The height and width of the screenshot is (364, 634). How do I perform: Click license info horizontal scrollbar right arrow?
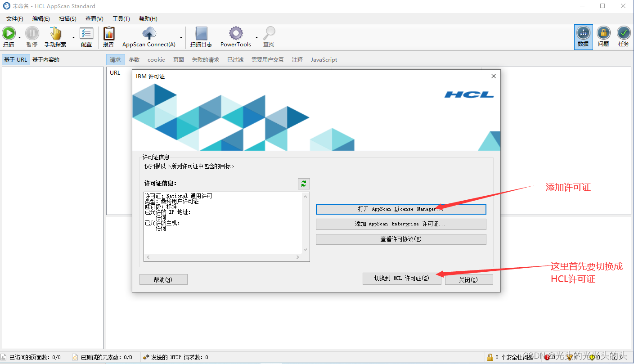[298, 257]
